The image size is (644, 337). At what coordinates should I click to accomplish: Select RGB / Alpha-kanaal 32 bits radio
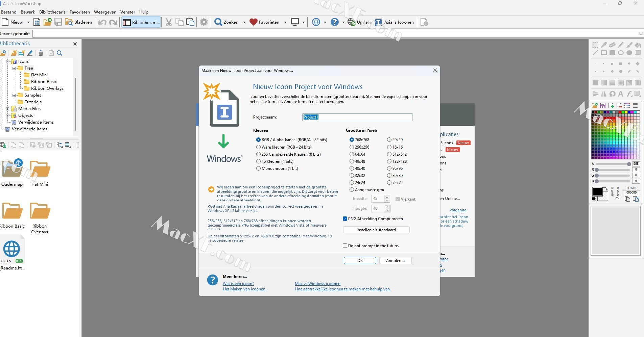pyautogui.click(x=258, y=140)
